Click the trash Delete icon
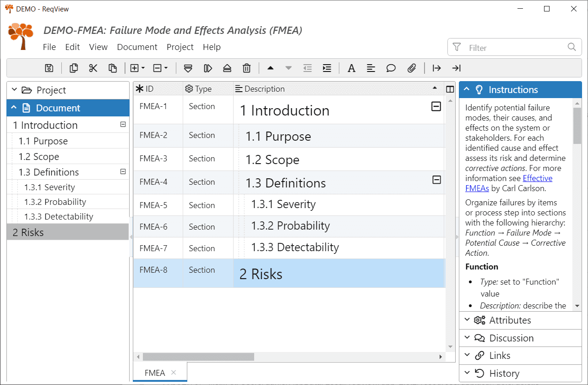Screen dimensions: 588x385 246,68
